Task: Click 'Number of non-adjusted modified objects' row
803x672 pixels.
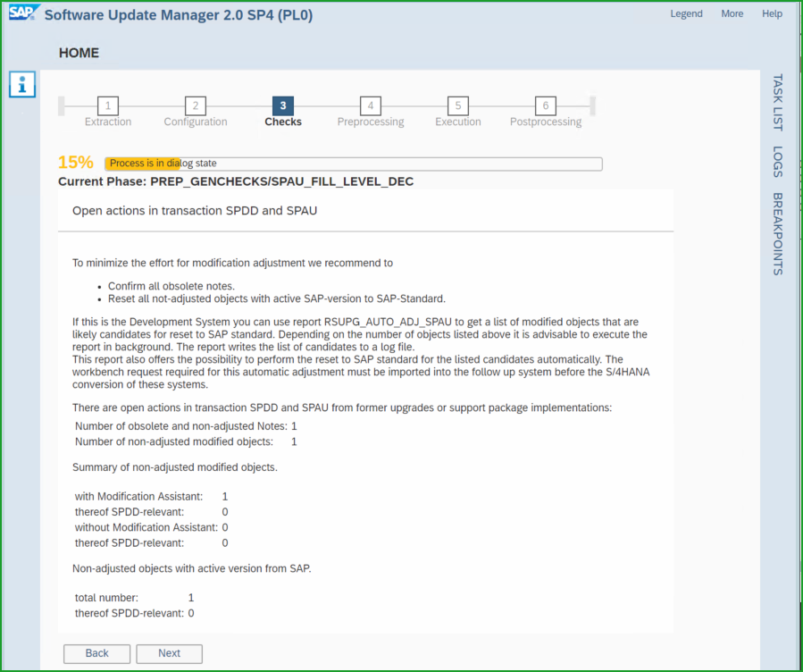Action: [x=186, y=441]
